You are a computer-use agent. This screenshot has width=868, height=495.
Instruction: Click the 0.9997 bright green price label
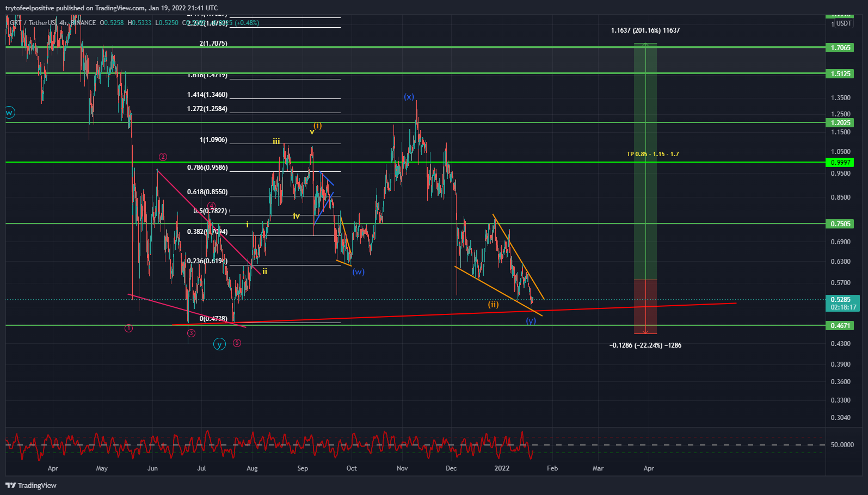click(x=840, y=163)
